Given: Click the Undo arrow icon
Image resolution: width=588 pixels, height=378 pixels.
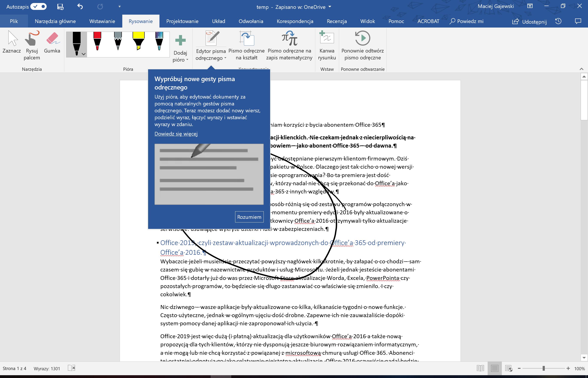Looking at the screenshot, I should (x=80, y=6).
